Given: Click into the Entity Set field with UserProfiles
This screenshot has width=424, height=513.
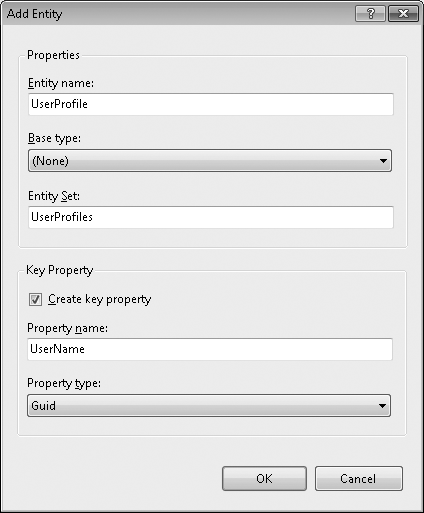Looking at the screenshot, I should tap(211, 217).
